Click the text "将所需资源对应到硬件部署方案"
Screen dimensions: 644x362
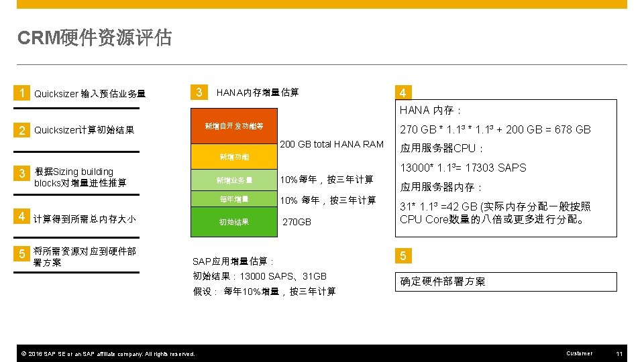85,257
